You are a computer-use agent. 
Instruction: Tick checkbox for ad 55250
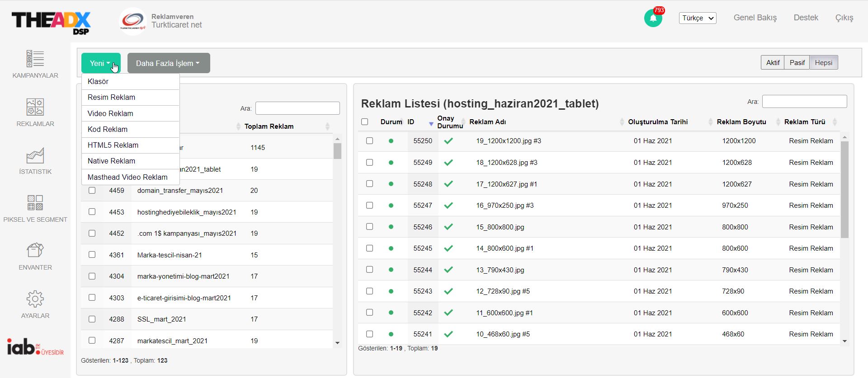[369, 141]
